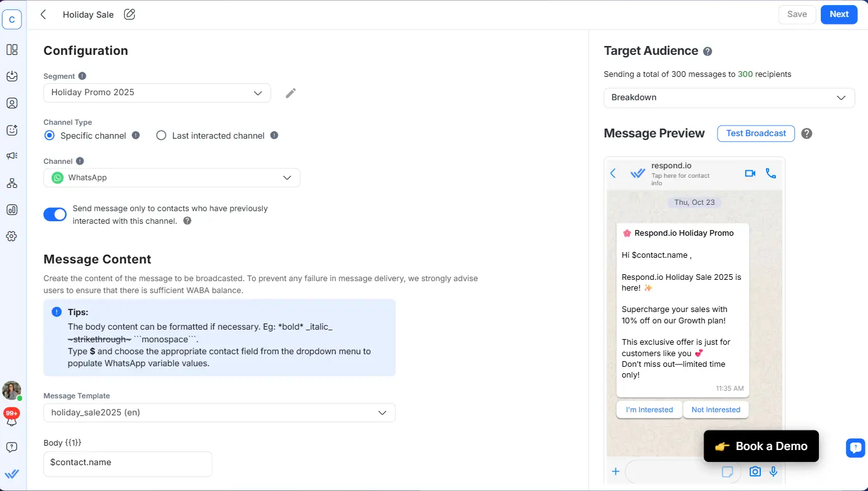Open the Reports icon in left sidebar
868x491 pixels.
12,209
